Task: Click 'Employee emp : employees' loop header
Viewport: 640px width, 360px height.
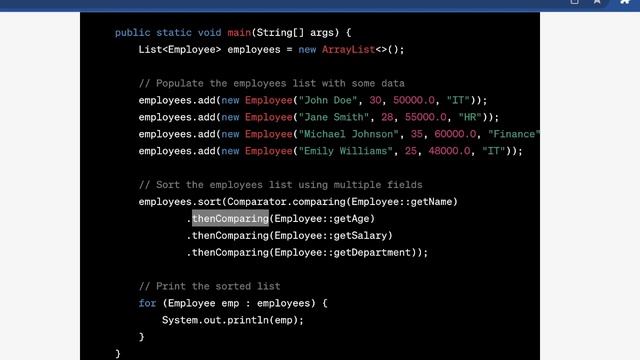Action: [239, 303]
